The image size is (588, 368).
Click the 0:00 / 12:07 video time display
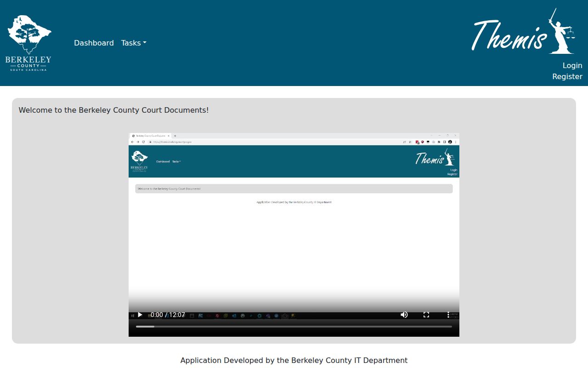pos(168,315)
